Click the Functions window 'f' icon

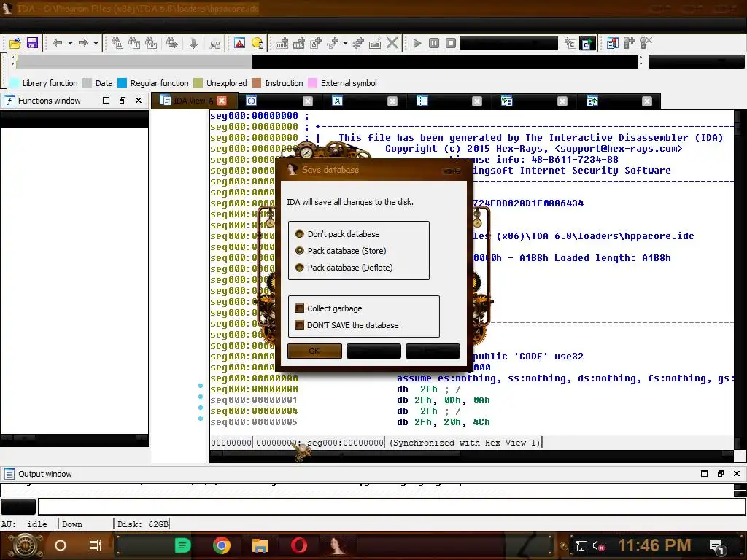click(x=9, y=101)
